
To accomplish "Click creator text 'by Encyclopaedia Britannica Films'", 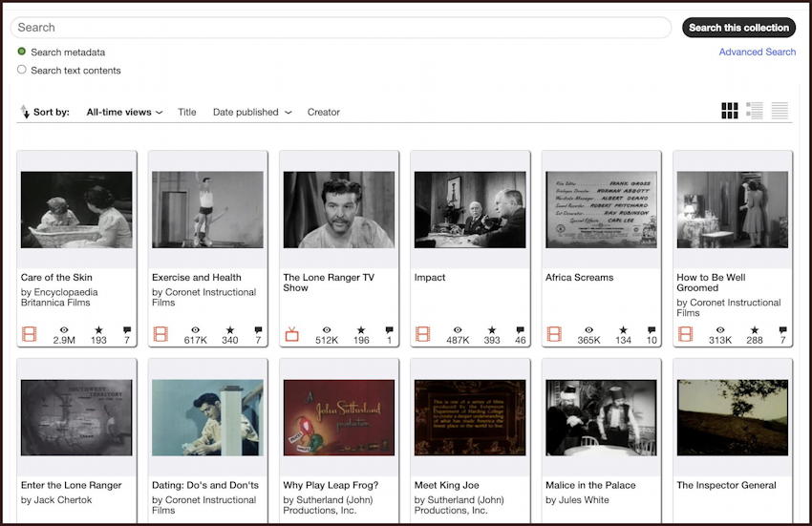I will pos(59,297).
